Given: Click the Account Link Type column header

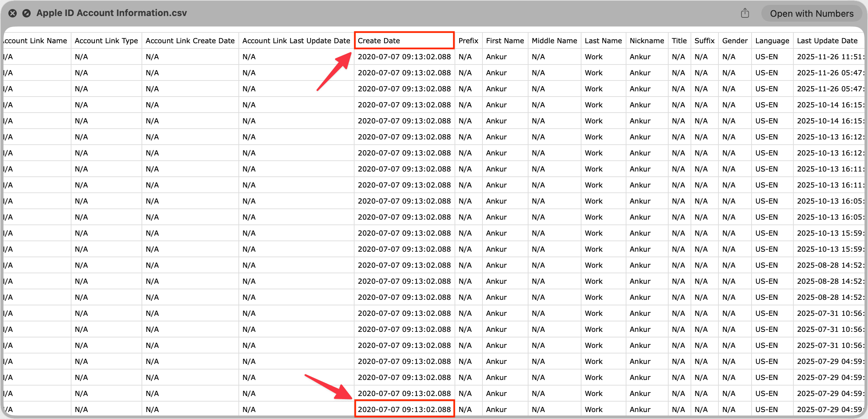Looking at the screenshot, I should click(x=106, y=40).
